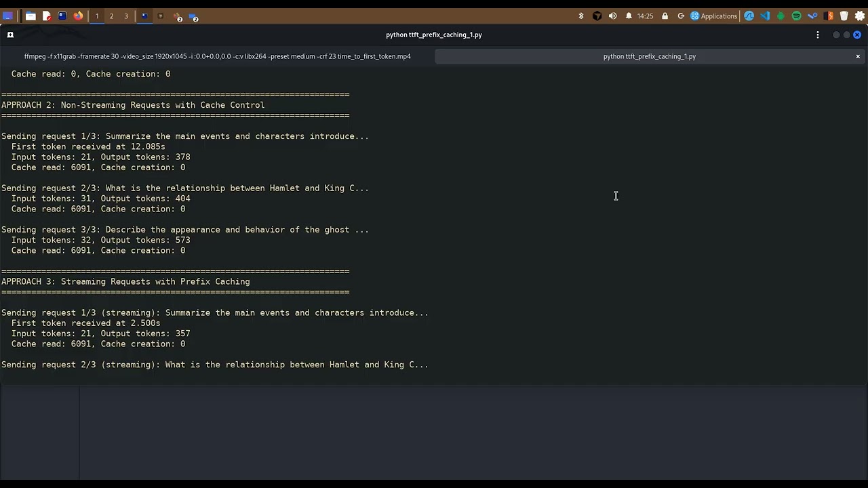Open the grouped blue window icon with badge 2
This screenshot has width=868, height=488.
point(193,16)
